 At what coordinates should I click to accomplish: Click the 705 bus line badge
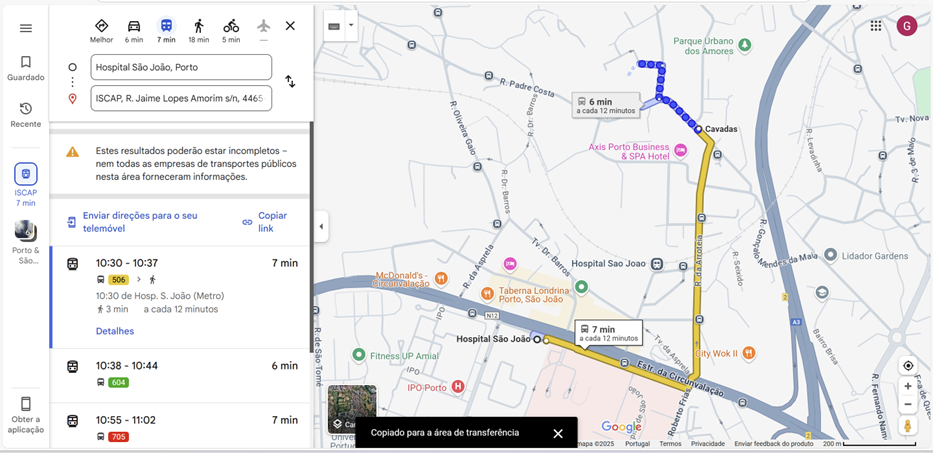118,437
